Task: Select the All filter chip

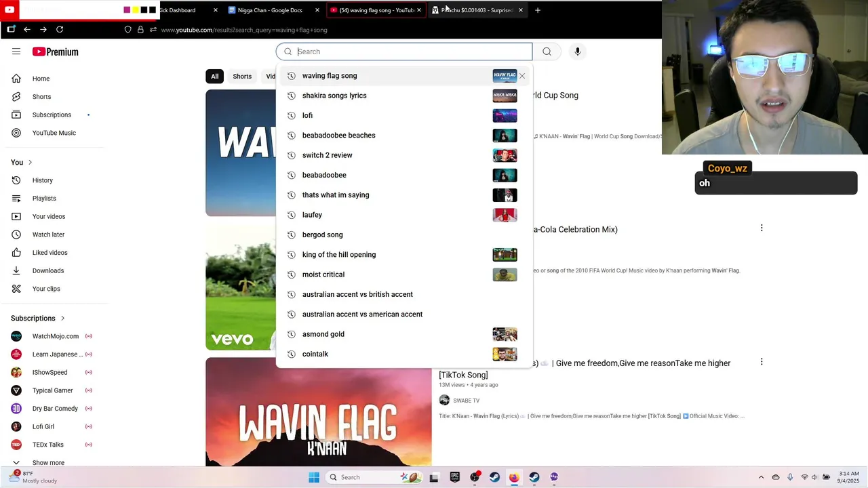Action: click(214, 77)
